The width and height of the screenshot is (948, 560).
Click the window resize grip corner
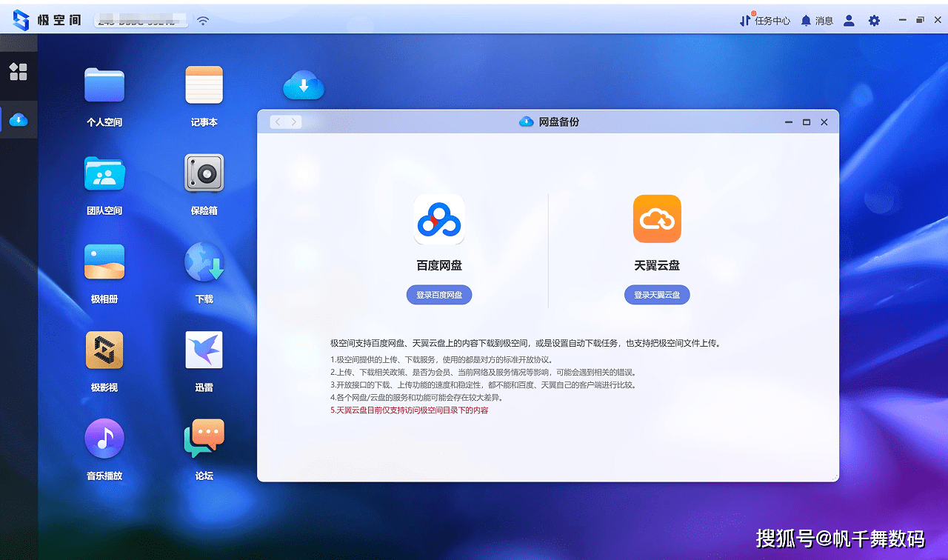[835, 478]
